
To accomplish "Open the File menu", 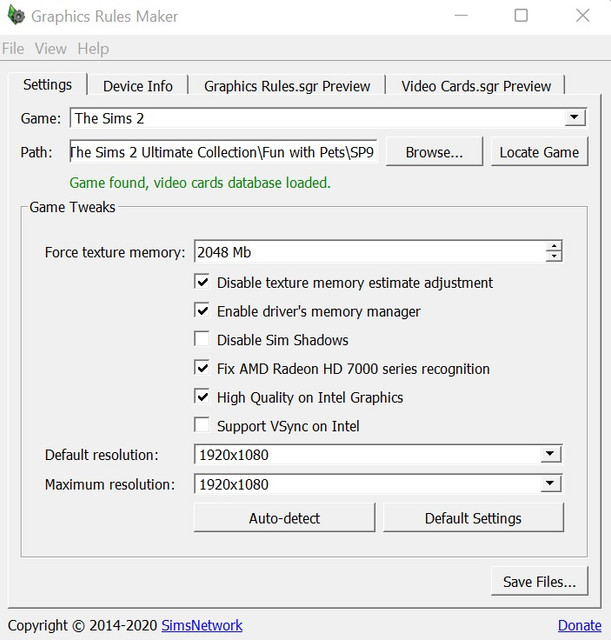I will point(13,49).
